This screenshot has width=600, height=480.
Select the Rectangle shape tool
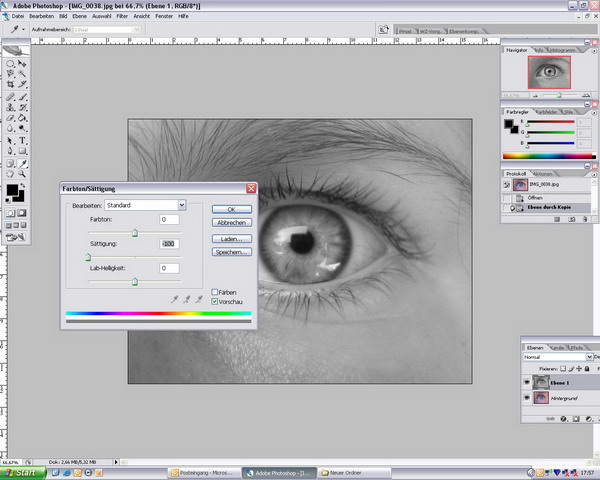22,151
